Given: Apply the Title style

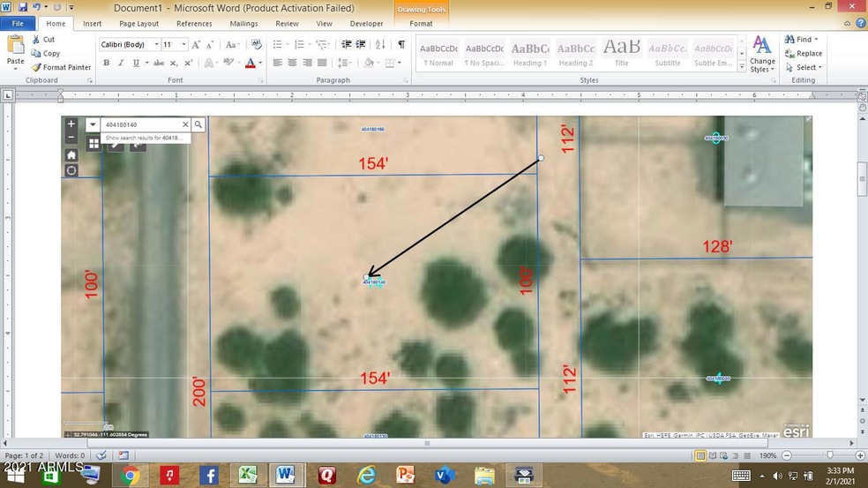Looking at the screenshot, I should [621, 53].
